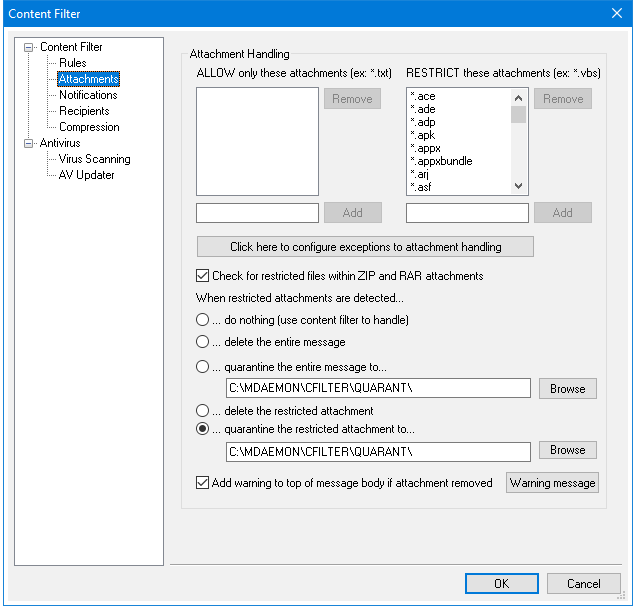Open Rules in the tree
The height and width of the screenshot is (609, 636).
coord(72,63)
